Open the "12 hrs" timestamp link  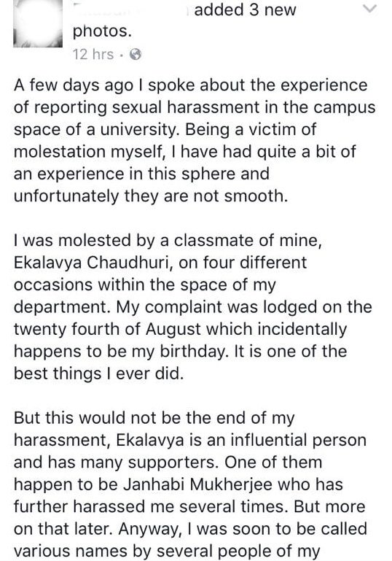click(93, 55)
